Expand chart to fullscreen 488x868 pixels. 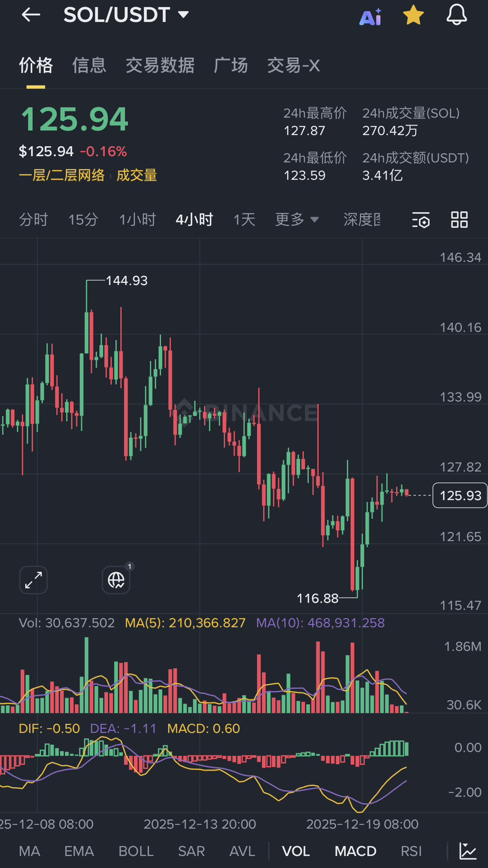click(x=34, y=580)
